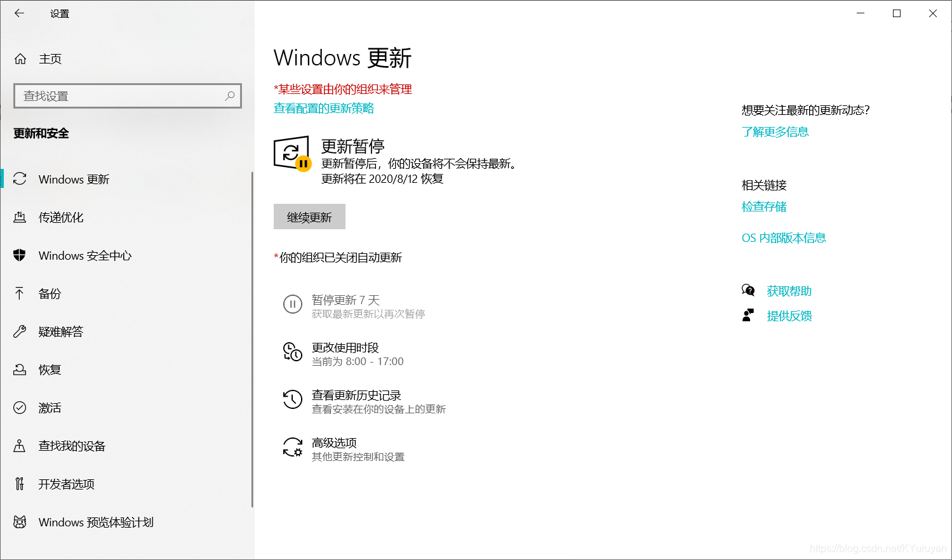The image size is (952, 560).
Task: Click the 提供反馈 person icon
Action: tap(748, 316)
